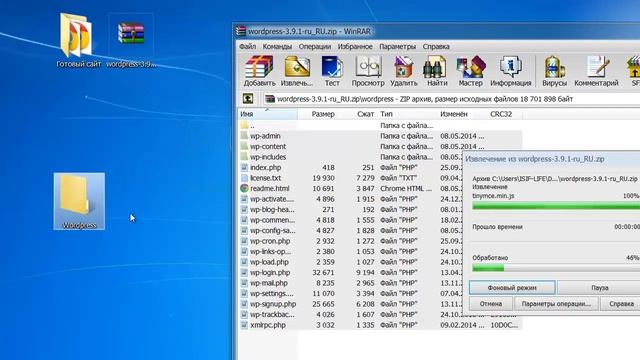640x360 pixels.
Task: Click the Пауза button in extraction dialog
Action: coord(599,287)
